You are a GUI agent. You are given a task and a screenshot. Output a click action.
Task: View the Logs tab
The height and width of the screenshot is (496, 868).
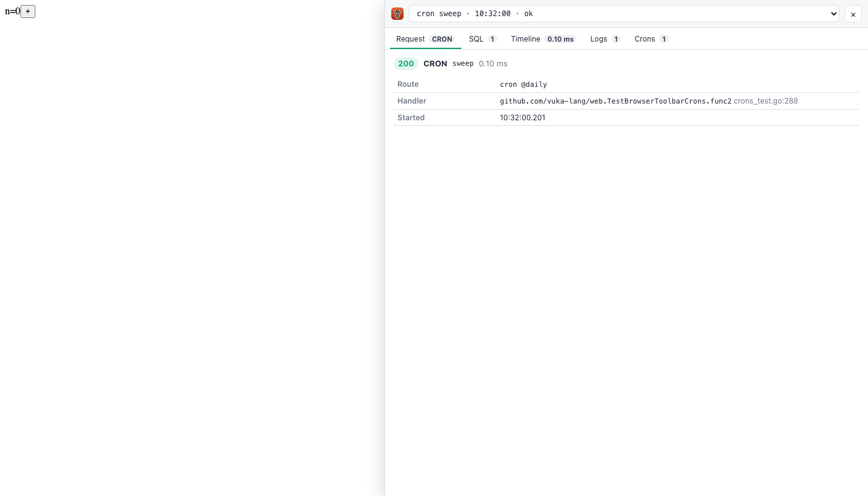click(x=605, y=39)
